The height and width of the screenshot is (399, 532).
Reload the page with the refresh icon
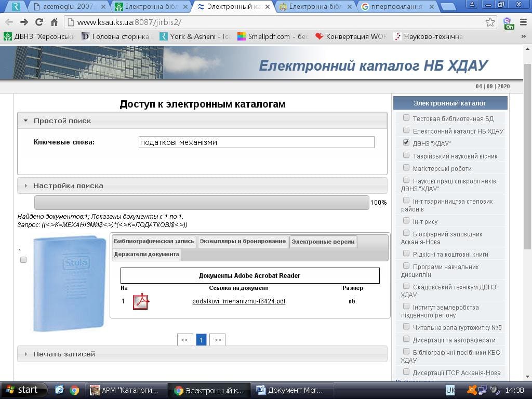pyautogui.click(x=39, y=22)
